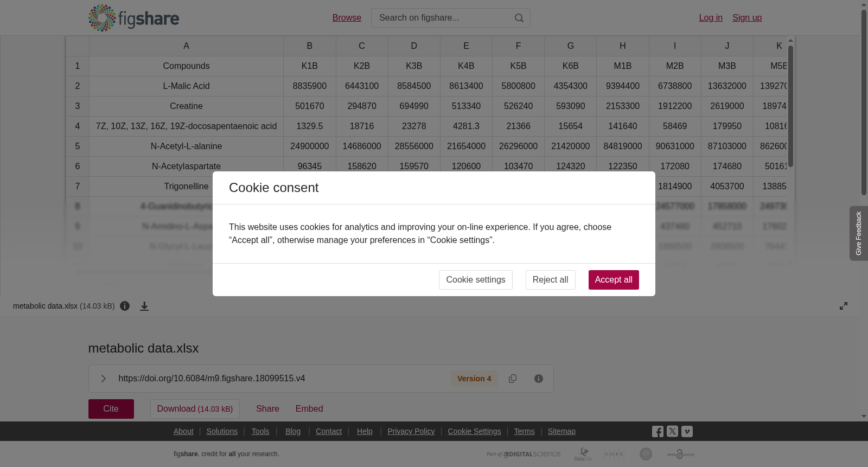
Task: Copy the DOI link
Action: click(513, 379)
